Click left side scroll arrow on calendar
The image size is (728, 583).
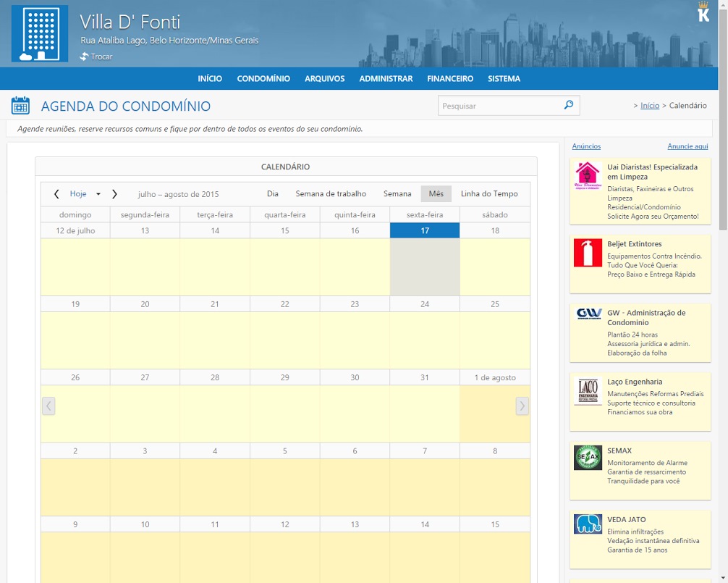[48, 406]
